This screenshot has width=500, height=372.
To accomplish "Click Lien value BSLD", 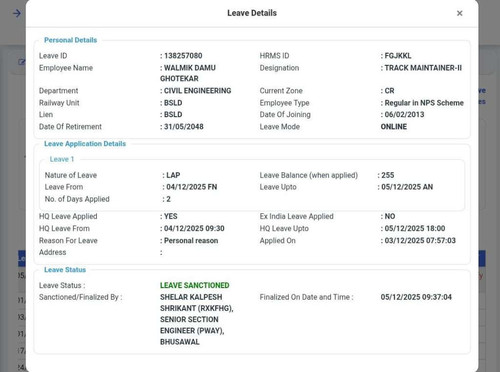I will (173, 115).
